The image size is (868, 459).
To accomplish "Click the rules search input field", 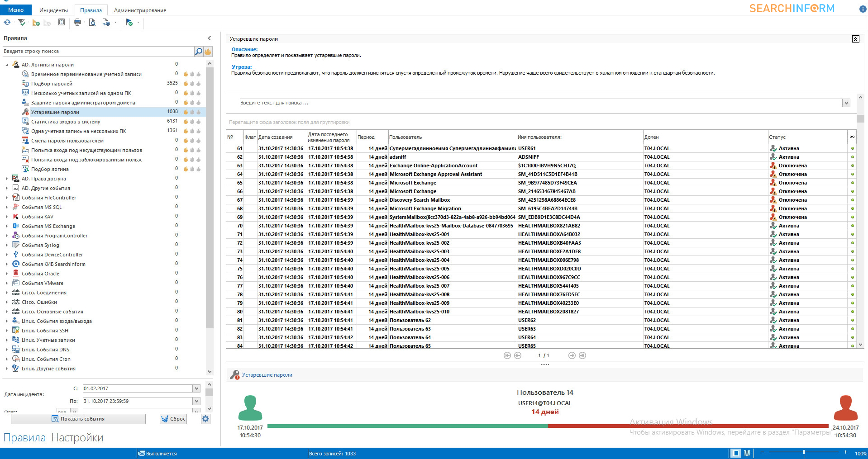I will click(98, 52).
